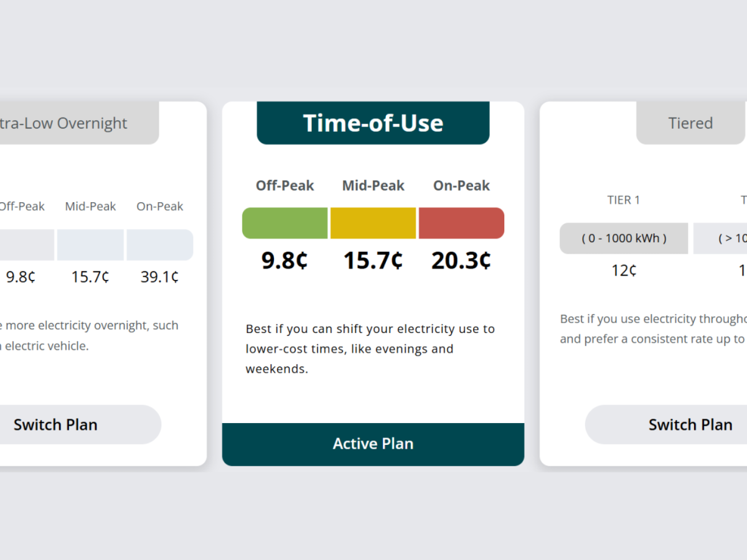747x560 pixels.
Task: Click Switch Plan on the Ultra-Low Overnight card
Action: (x=55, y=424)
